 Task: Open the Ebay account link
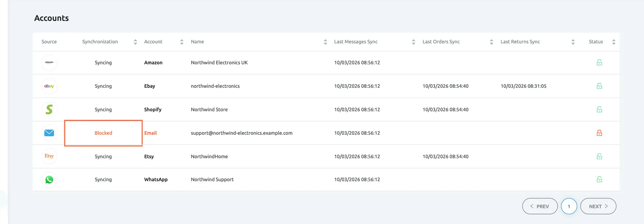(x=150, y=86)
